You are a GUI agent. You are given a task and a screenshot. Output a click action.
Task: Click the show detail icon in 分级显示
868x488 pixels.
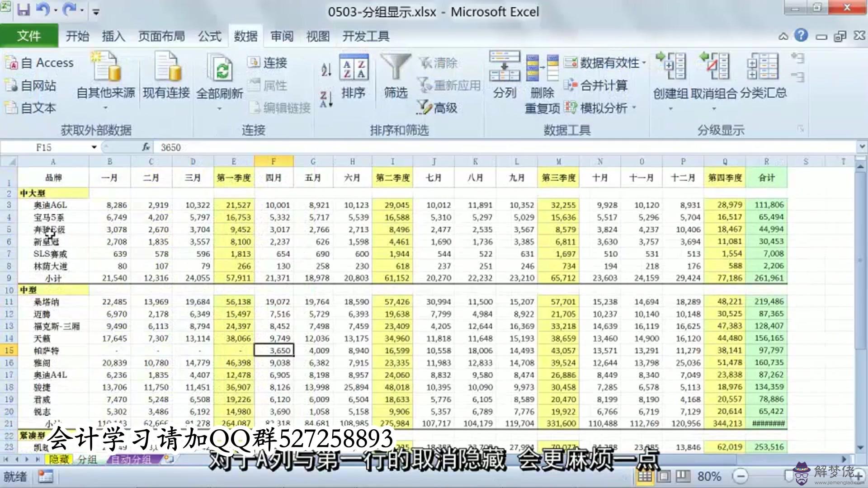click(x=797, y=58)
